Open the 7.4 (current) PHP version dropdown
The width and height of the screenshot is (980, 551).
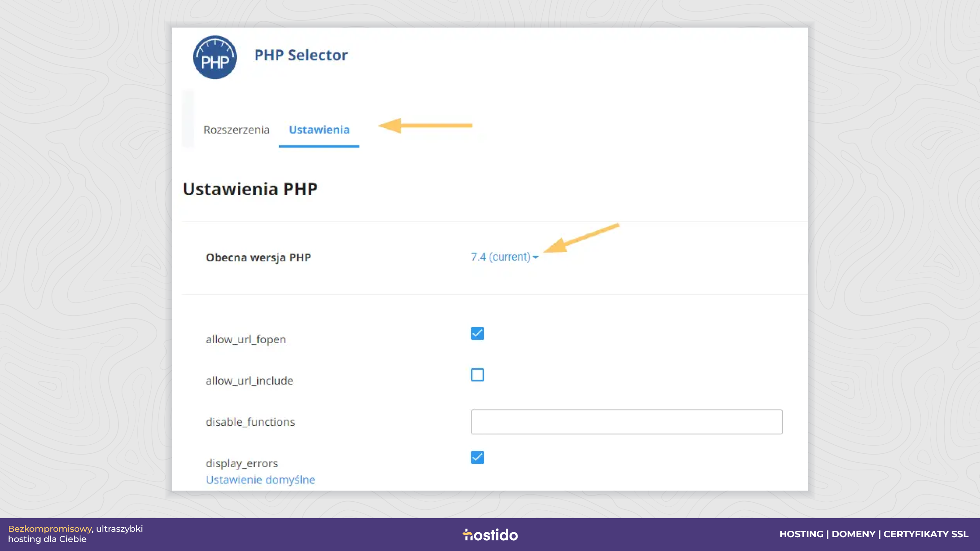(x=504, y=257)
